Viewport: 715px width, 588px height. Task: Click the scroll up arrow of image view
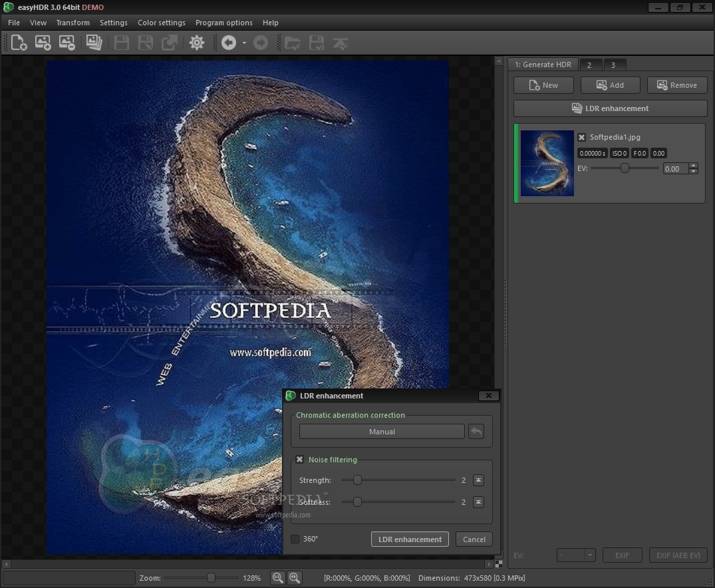[499, 61]
